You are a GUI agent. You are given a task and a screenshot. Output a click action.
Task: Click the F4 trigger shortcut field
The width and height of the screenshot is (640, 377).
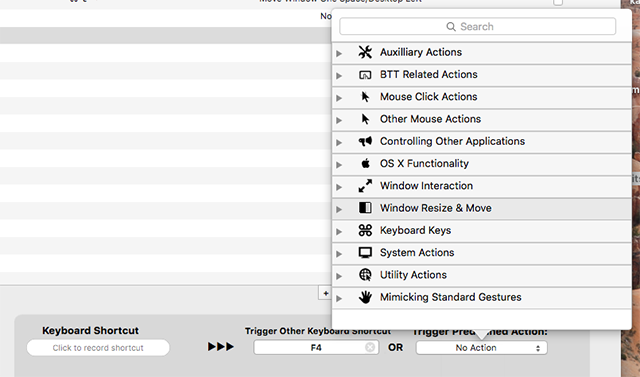click(316, 348)
